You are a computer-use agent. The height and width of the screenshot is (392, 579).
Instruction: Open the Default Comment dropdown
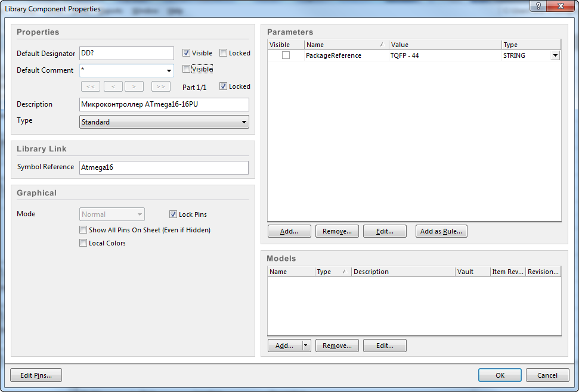[x=169, y=70]
